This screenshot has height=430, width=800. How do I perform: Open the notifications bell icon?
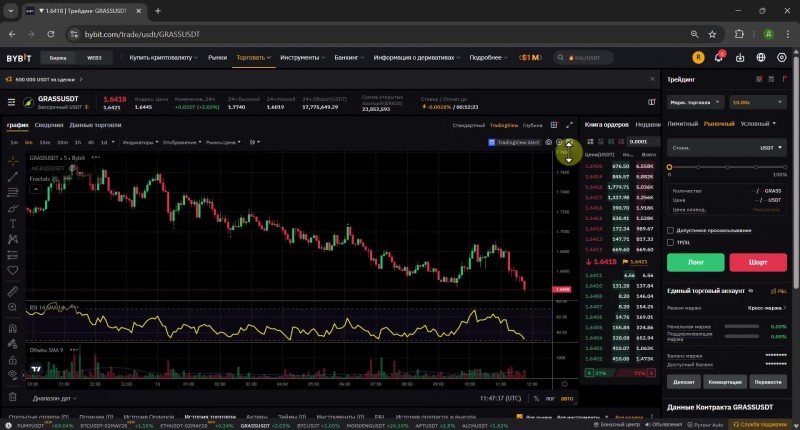click(717, 57)
